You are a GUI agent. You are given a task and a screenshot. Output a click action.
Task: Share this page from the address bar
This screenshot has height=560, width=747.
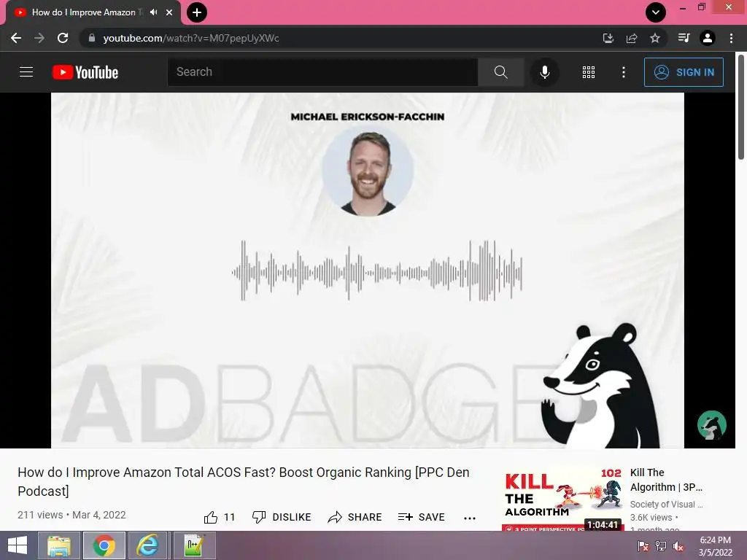(x=632, y=38)
